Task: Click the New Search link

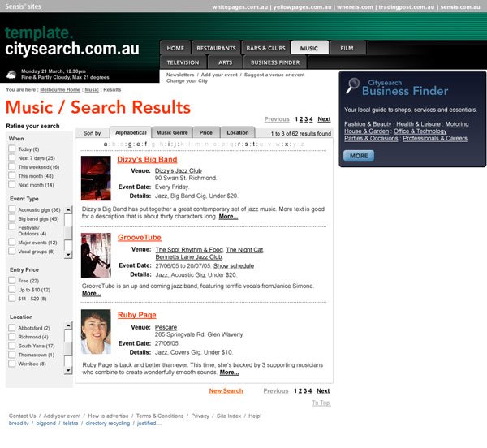Action: click(x=226, y=390)
